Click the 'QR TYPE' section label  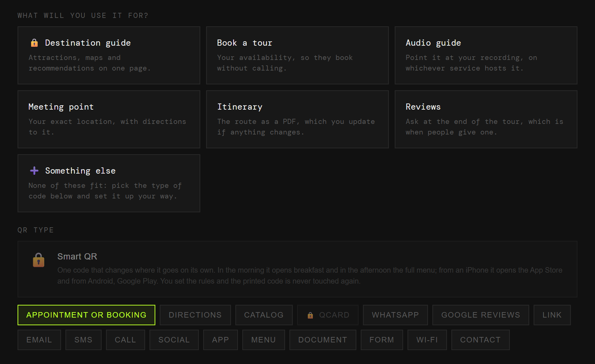pyautogui.click(x=36, y=230)
